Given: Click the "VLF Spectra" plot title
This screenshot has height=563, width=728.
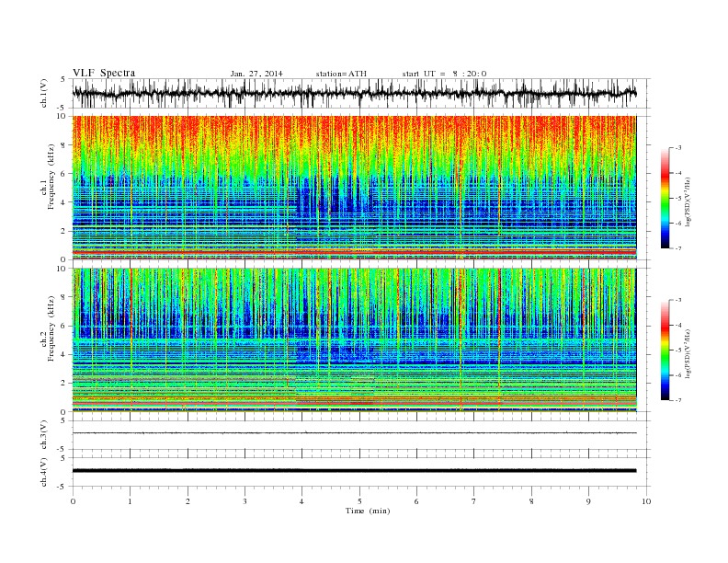Looking at the screenshot, I should (x=104, y=73).
